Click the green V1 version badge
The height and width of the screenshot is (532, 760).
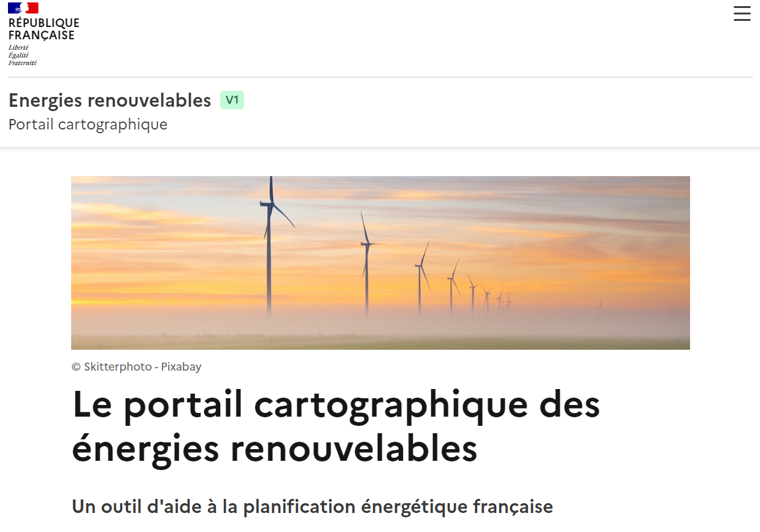232,100
